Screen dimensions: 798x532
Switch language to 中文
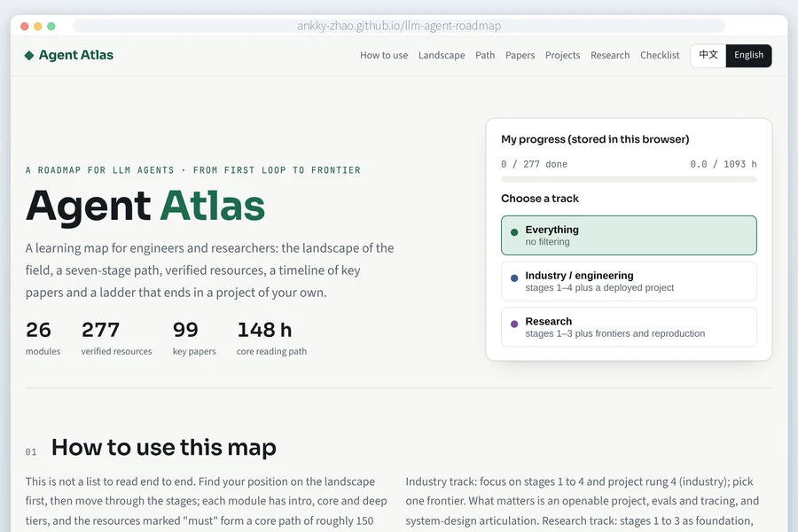(708, 55)
